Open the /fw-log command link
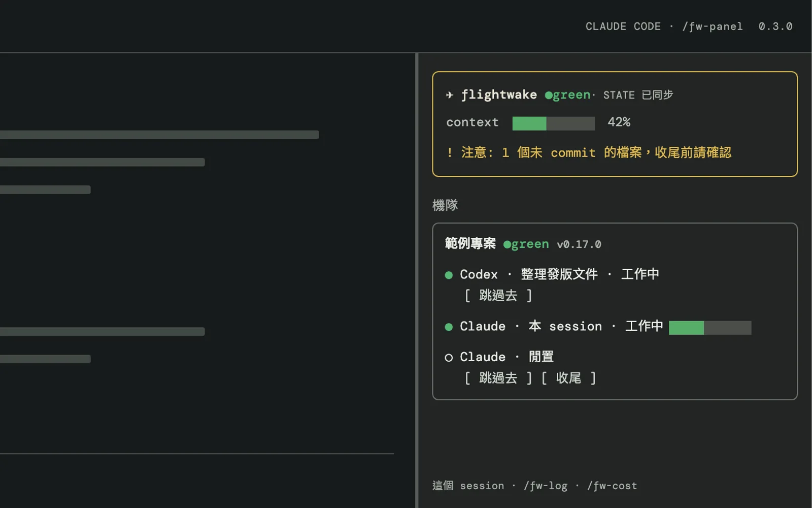Image resolution: width=812 pixels, height=508 pixels. (546, 486)
